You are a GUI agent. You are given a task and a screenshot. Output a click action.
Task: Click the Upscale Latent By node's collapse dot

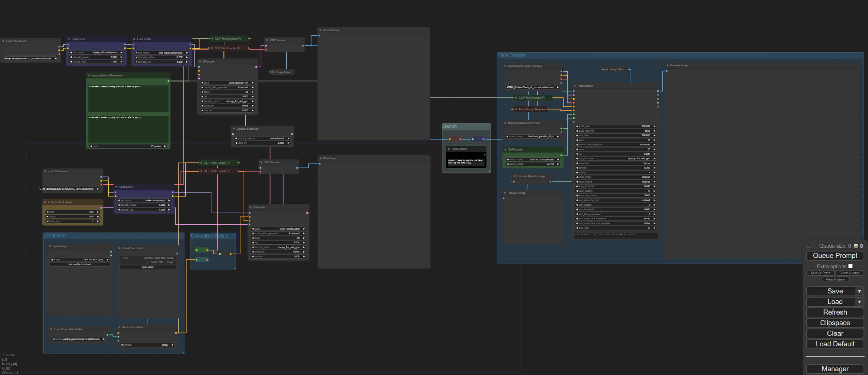(234, 129)
